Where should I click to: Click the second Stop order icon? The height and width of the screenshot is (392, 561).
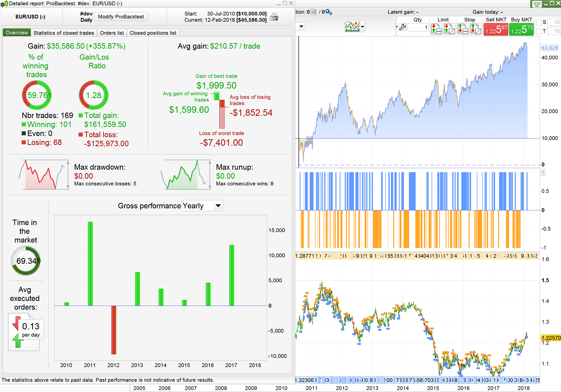tap(476, 29)
